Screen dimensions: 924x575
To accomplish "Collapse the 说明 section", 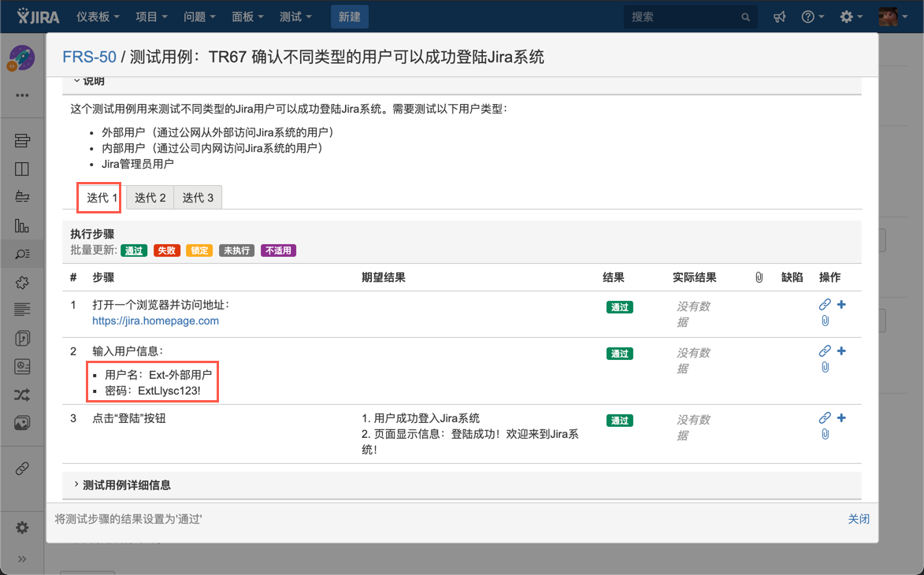I will (89, 80).
